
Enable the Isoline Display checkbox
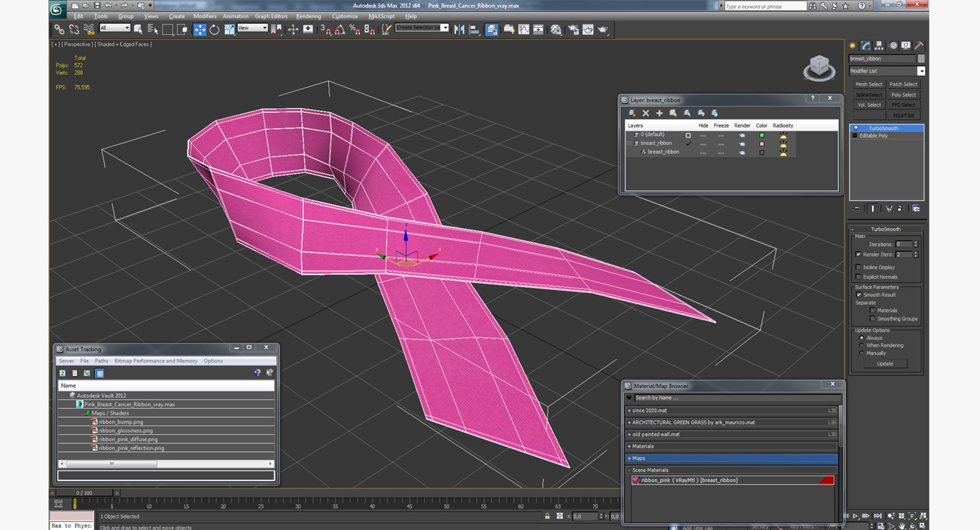[859, 267]
